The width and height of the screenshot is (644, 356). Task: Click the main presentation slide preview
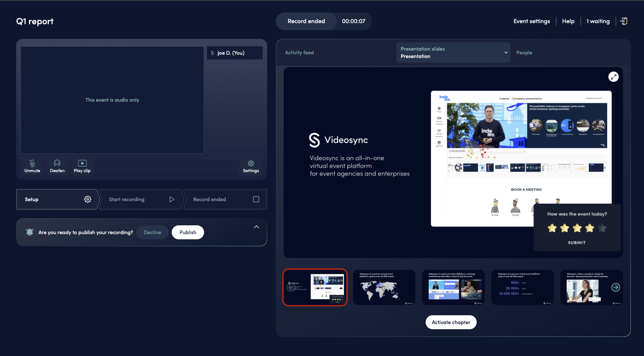coord(453,163)
